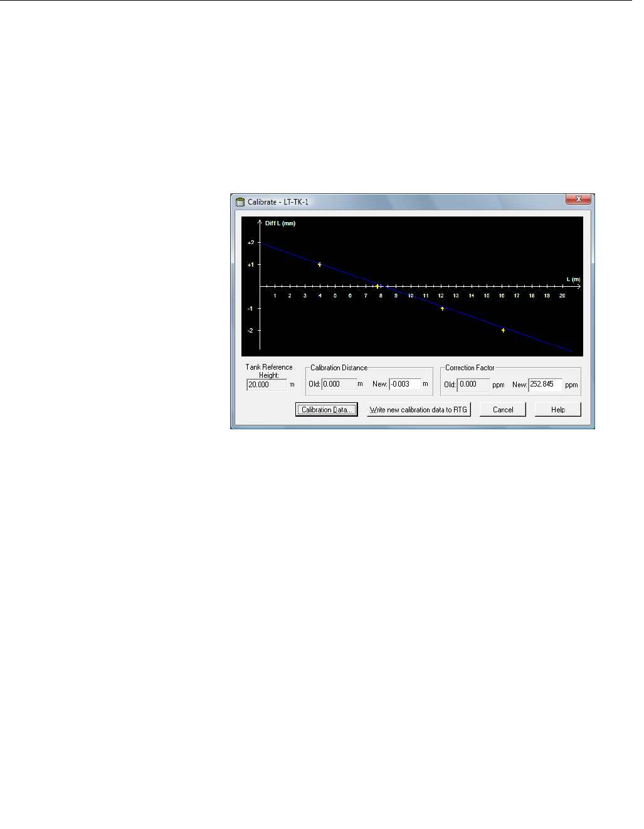The width and height of the screenshot is (644, 829).
Task: Click the 20 tick on the horizontal axis
Action: pos(562,296)
